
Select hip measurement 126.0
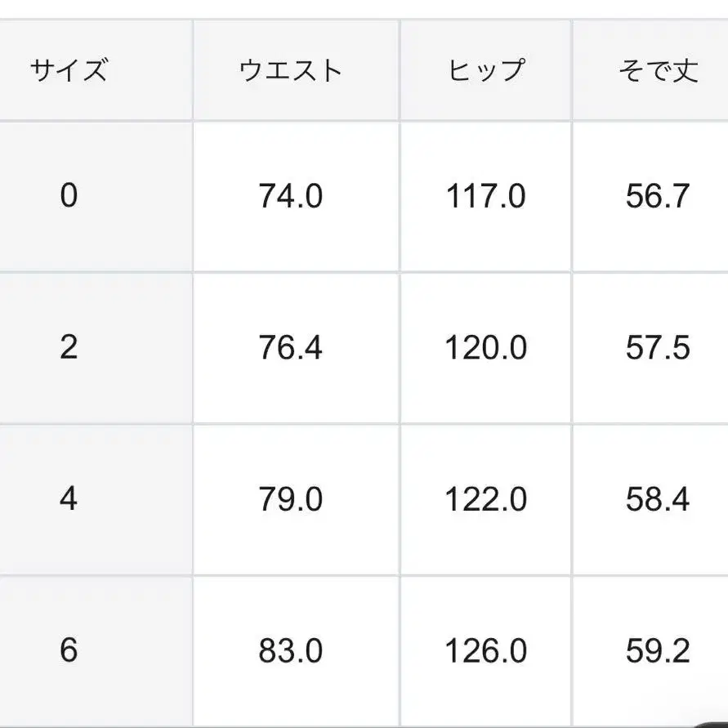click(485, 651)
